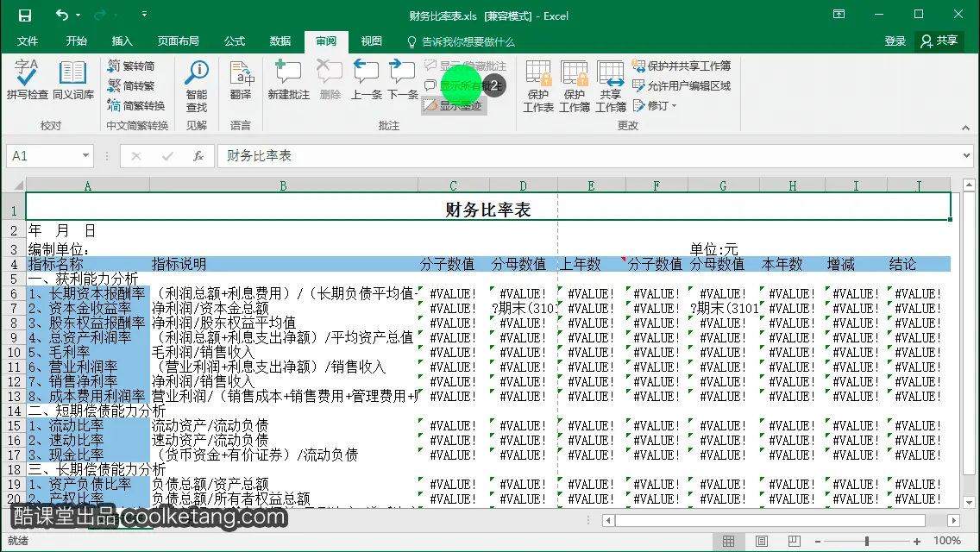Screen dimensions: 980x552
Task: Open the Name Box dropdown arrow
Action: 85,155
